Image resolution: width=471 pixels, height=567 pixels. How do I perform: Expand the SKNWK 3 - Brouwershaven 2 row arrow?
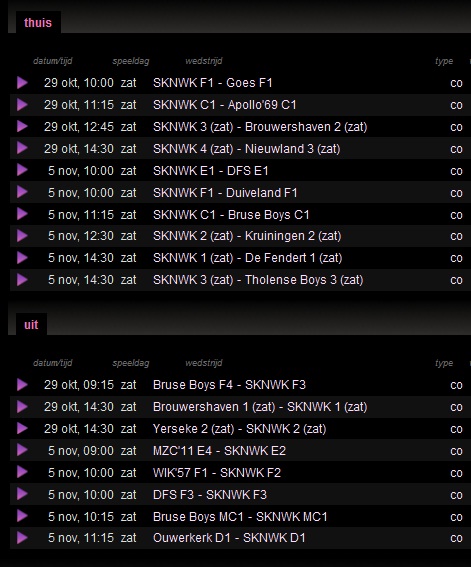pyautogui.click(x=22, y=127)
